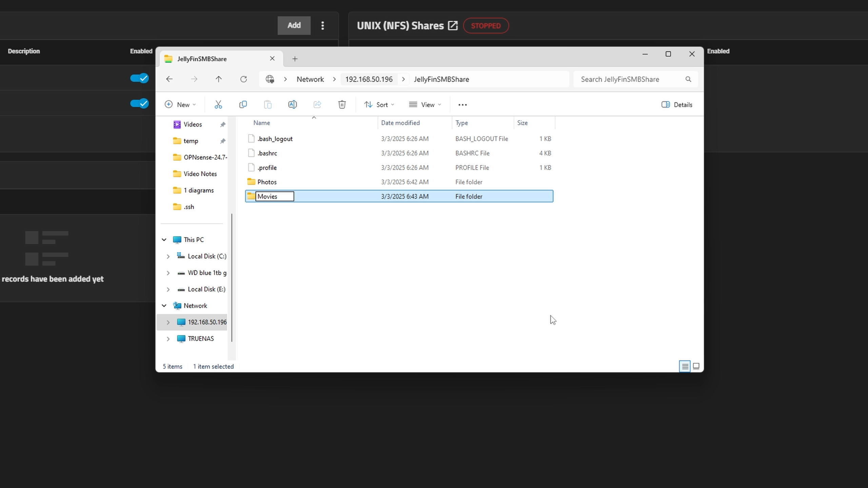The width and height of the screenshot is (868, 488).
Task: Click the Delete trash icon in Explorer
Action: coord(342,105)
